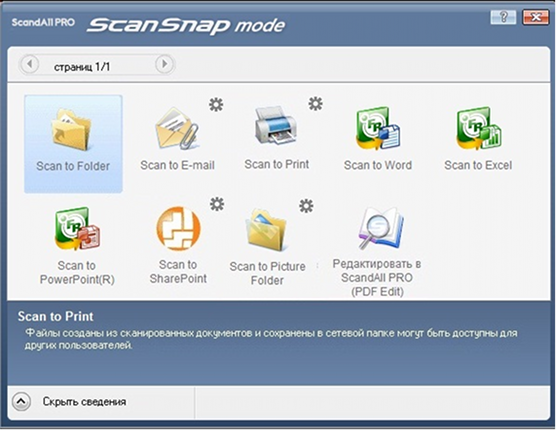The height and width of the screenshot is (430, 556).
Task: Click the Скрыть сведения label
Action: (84, 402)
